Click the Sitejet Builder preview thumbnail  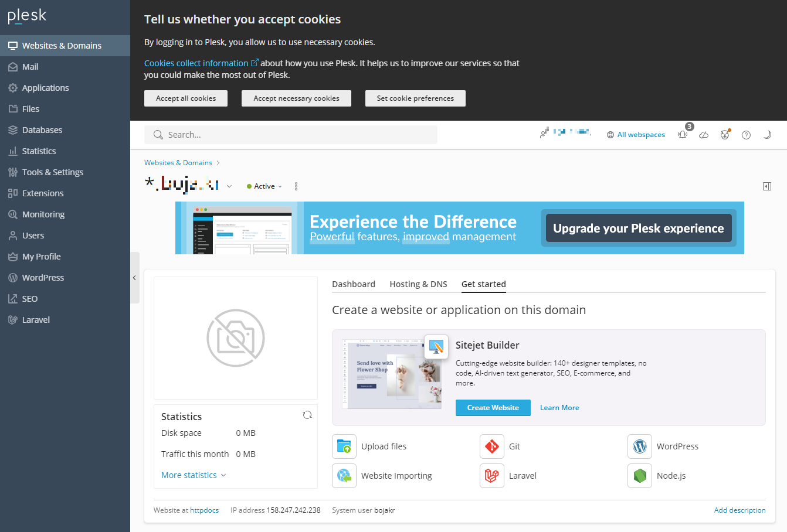pyautogui.click(x=392, y=374)
